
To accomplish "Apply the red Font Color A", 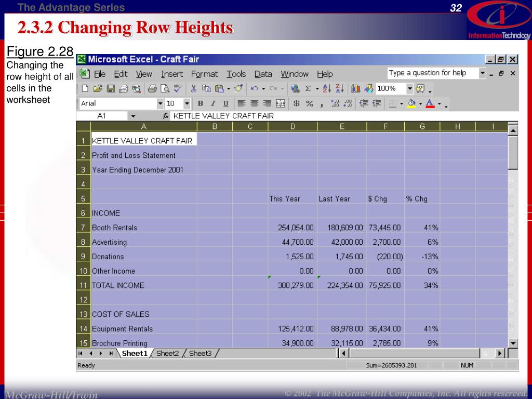I will click(x=430, y=103).
